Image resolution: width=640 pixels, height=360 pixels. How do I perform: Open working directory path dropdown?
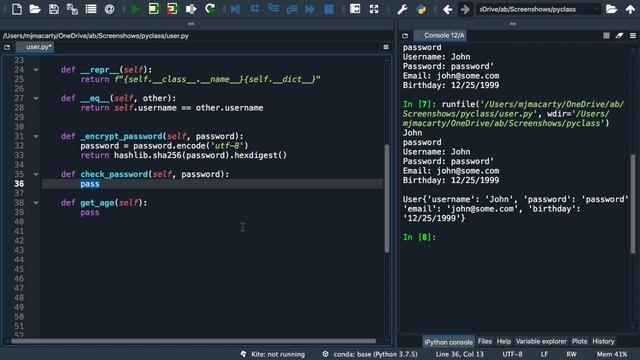(x=596, y=9)
